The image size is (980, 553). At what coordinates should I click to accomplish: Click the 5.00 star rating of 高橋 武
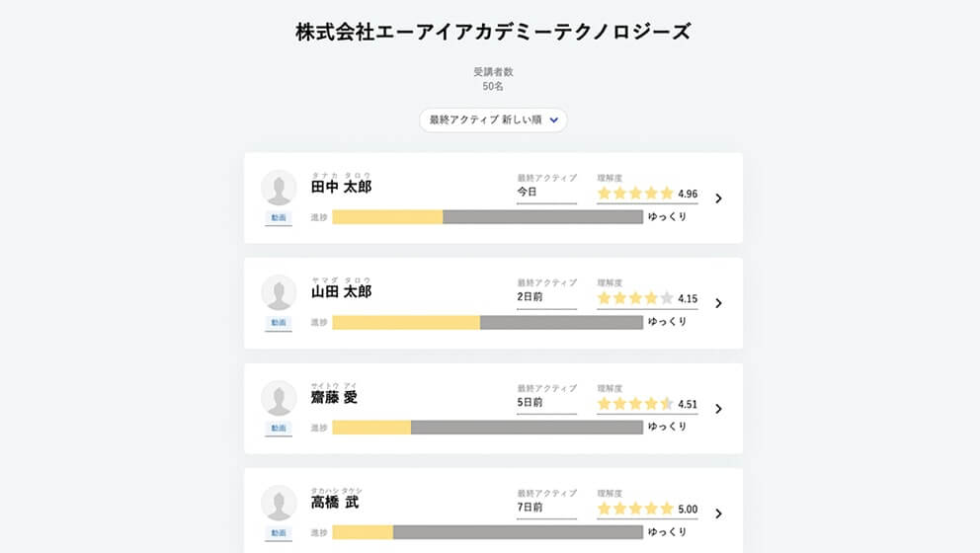coord(647,509)
